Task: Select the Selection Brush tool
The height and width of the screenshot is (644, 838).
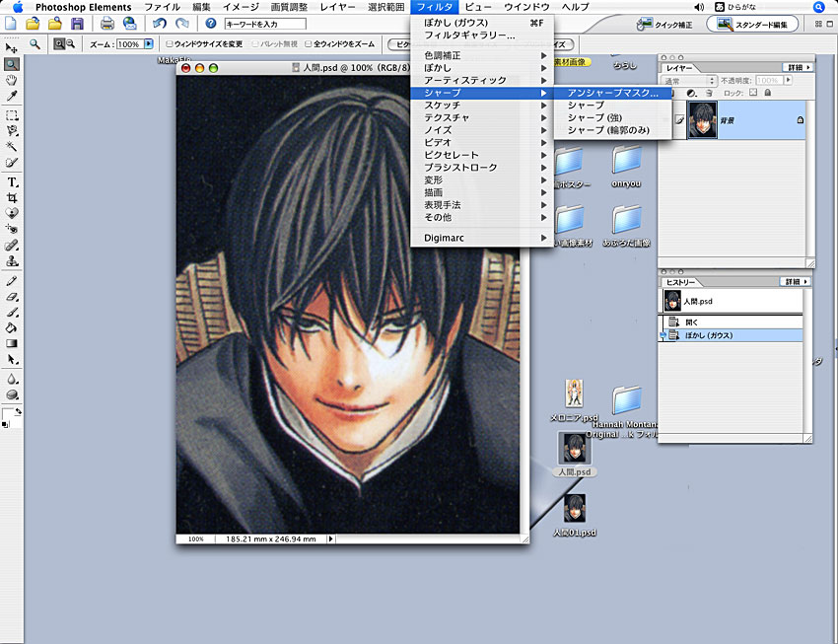Action: tap(11, 163)
